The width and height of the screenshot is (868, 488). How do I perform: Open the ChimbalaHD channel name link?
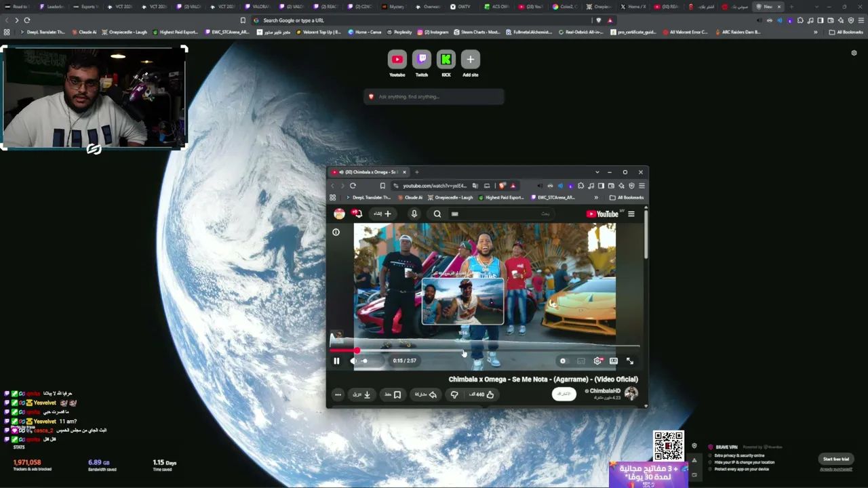coord(604,391)
